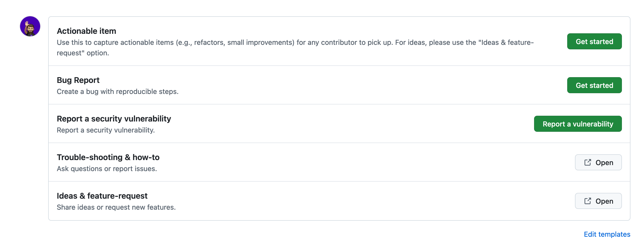Screen dimensions: 644x249
Task: Select the Bug Report heading
Action: click(78, 80)
